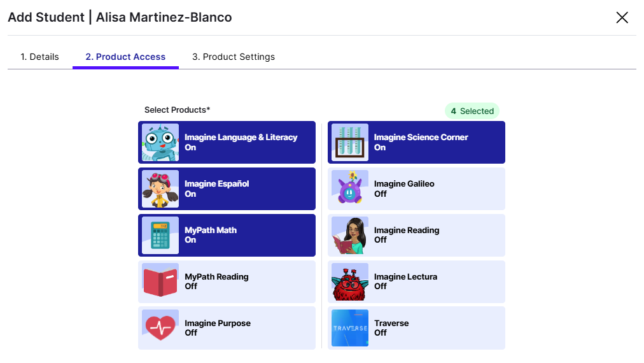Switch to the 1. Details tab

39,57
